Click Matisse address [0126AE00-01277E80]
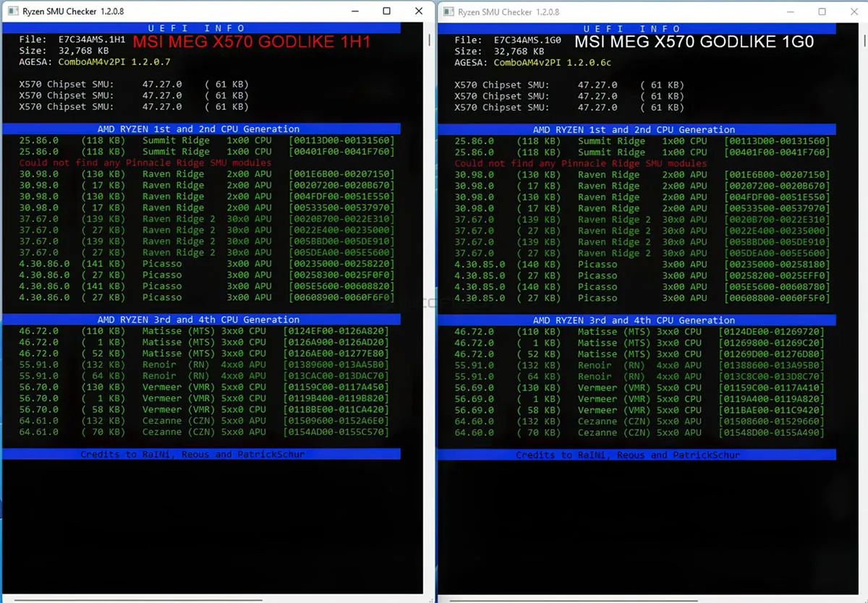Screen dimensions: 868x603 (x=336, y=354)
